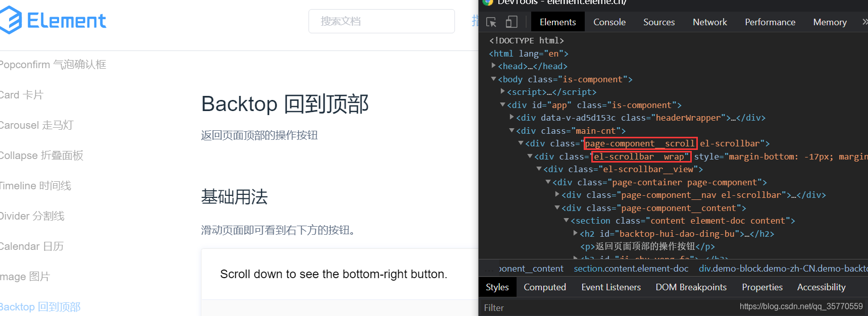Collapse the page-component__scroll div node
868x316 pixels.
coord(521,143)
